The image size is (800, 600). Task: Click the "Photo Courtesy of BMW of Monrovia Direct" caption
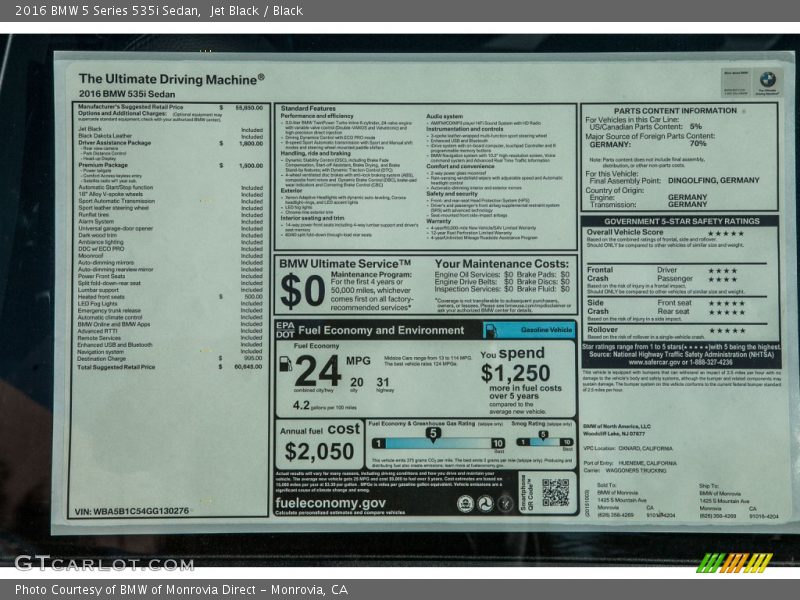(x=136, y=590)
